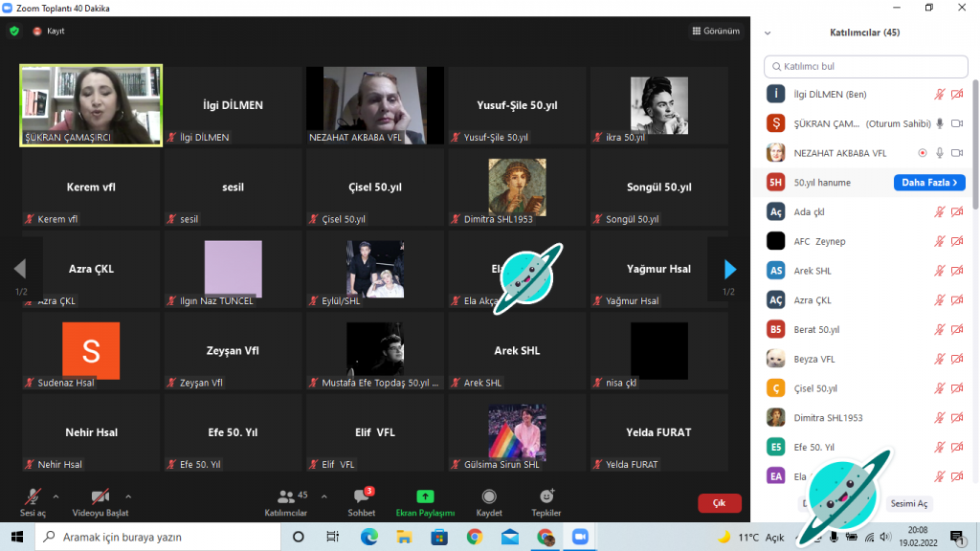Open the Tepkiler reactions menu

(x=546, y=497)
